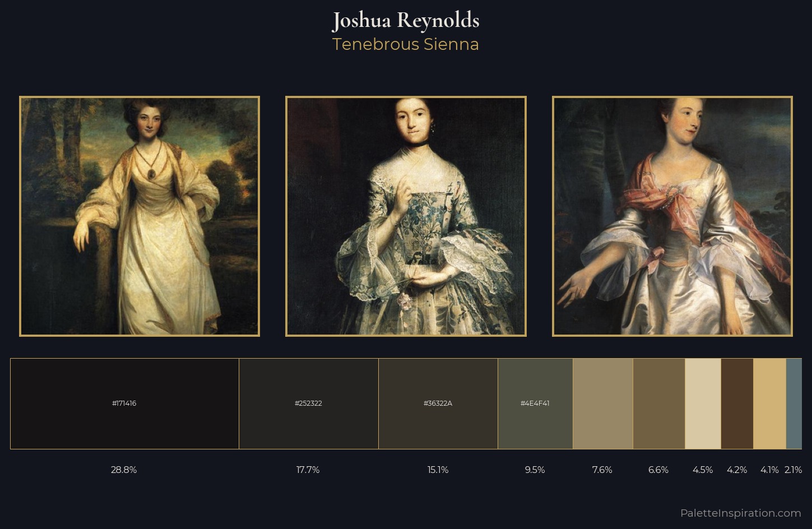Image resolution: width=812 pixels, height=529 pixels.
Task: Open the floral blue gown portrait thumbnail
Action: click(x=406, y=216)
